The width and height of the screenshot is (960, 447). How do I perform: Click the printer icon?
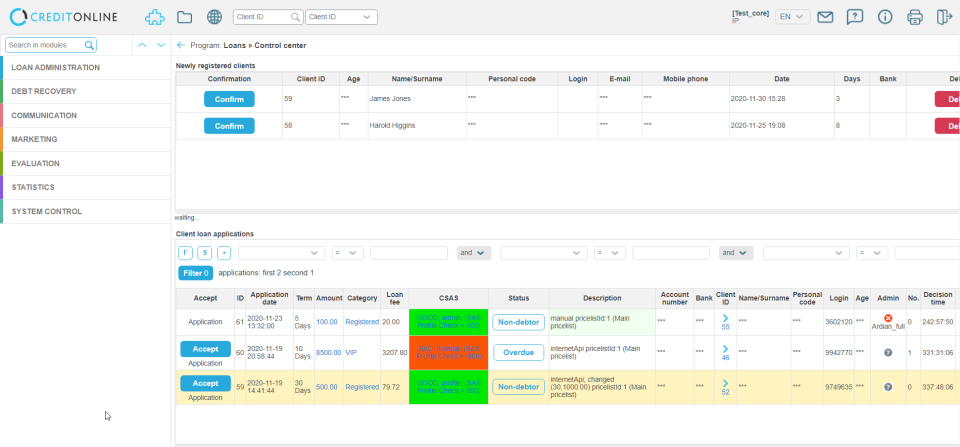point(915,17)
